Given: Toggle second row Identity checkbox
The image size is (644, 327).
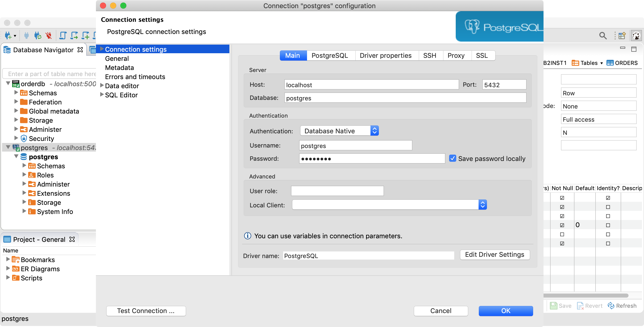Looking at the screenshot, I should 608,207.
